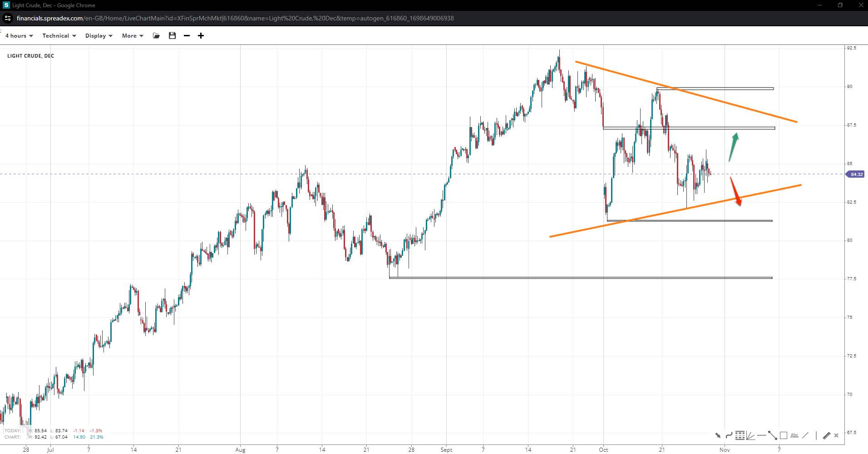Click the save chart floppy icon
This screenshot has width=868, height=454.
click(x=172, y=36)
